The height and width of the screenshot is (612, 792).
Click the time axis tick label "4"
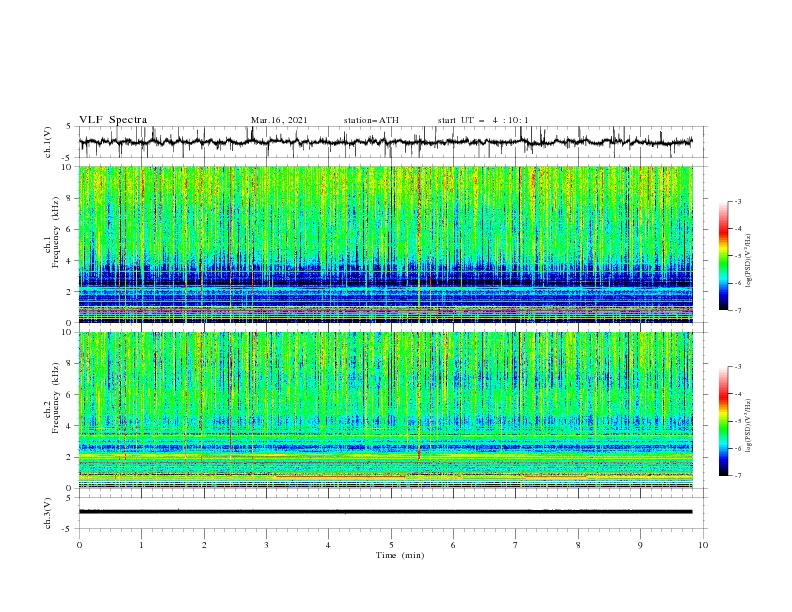tap(328, 545)
